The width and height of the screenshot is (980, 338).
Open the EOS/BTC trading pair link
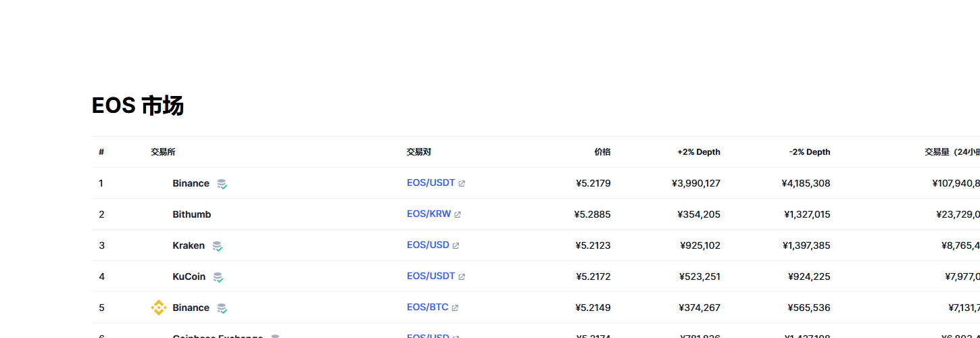coord(427,308)
